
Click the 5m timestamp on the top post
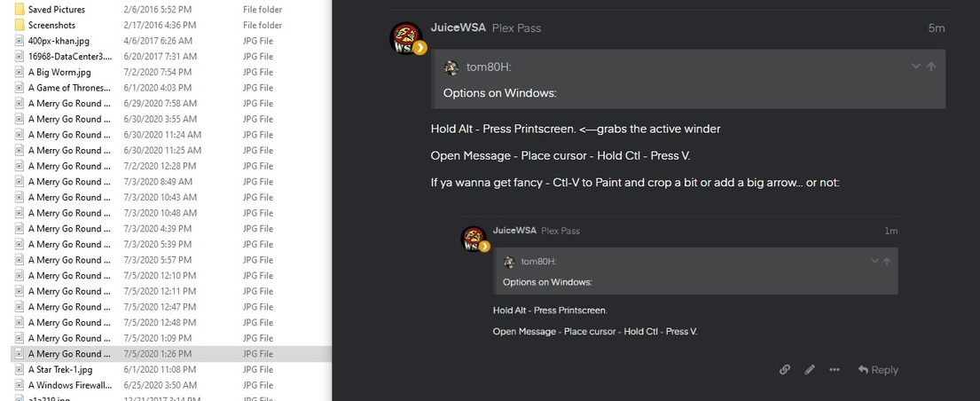pos(936,28)
